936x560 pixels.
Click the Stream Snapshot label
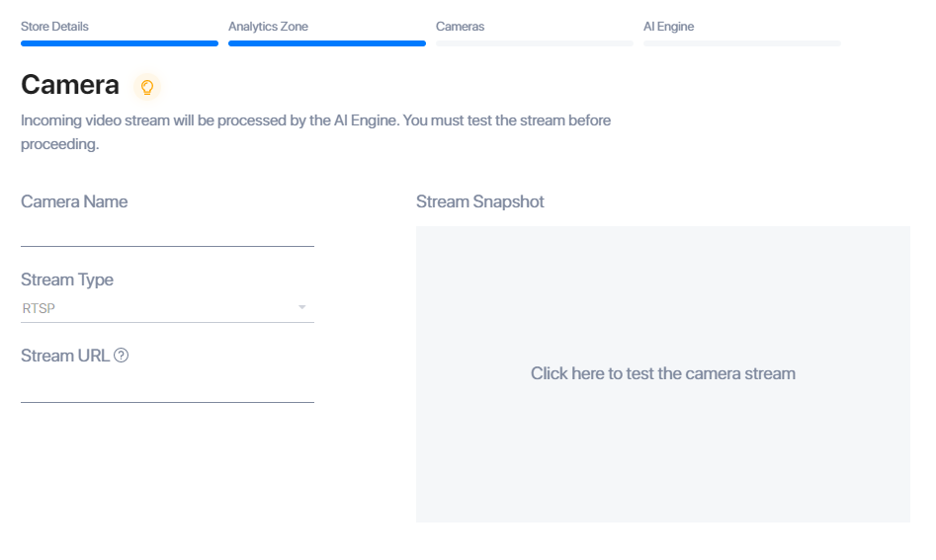pyautogui.click(x=480, y=201)
